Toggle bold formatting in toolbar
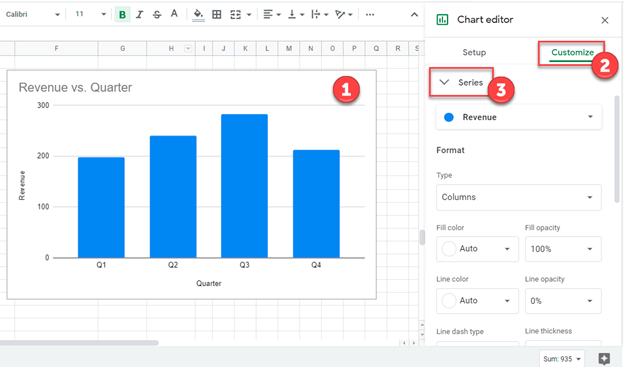The height and width of the screenshot is (367, 624). [123, 15]
